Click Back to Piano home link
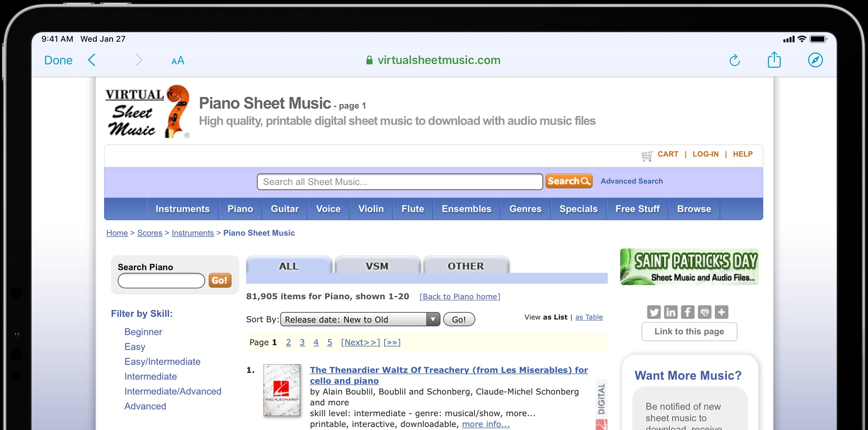 tap(460, 297)
